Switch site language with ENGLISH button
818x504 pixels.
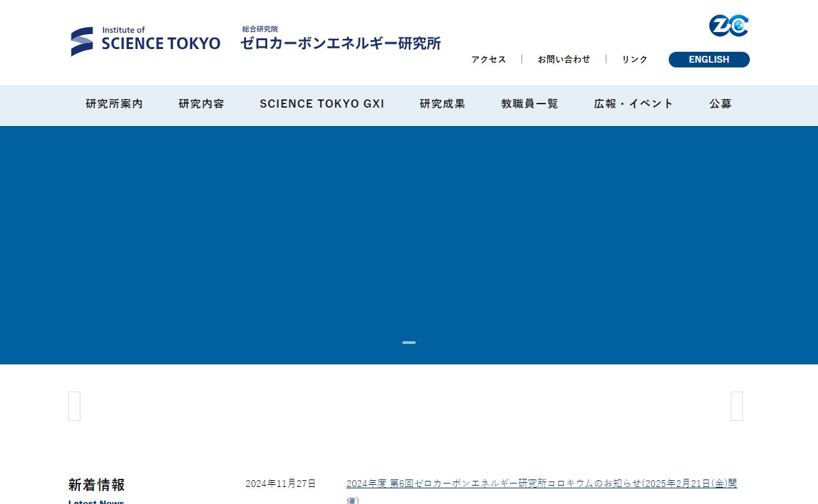coord(709,59)
